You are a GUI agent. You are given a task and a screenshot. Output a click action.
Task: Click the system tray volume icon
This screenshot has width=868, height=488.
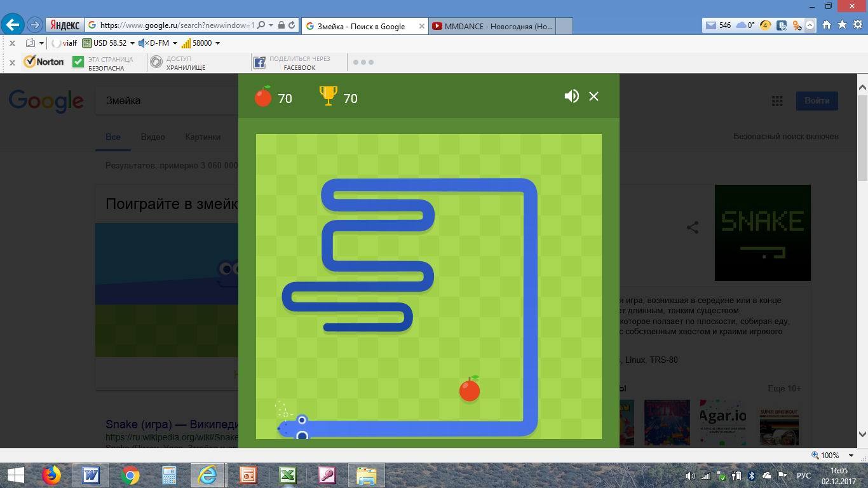pos(691,475)
